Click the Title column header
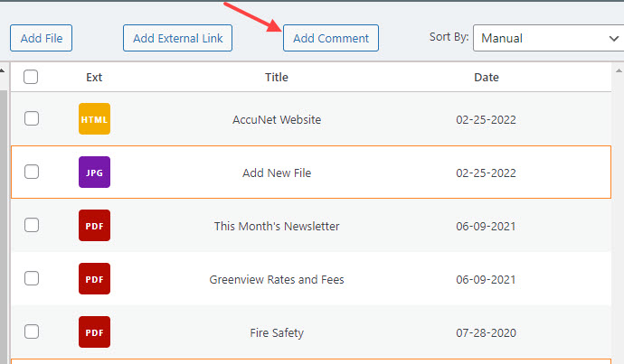 coord(277,77)
